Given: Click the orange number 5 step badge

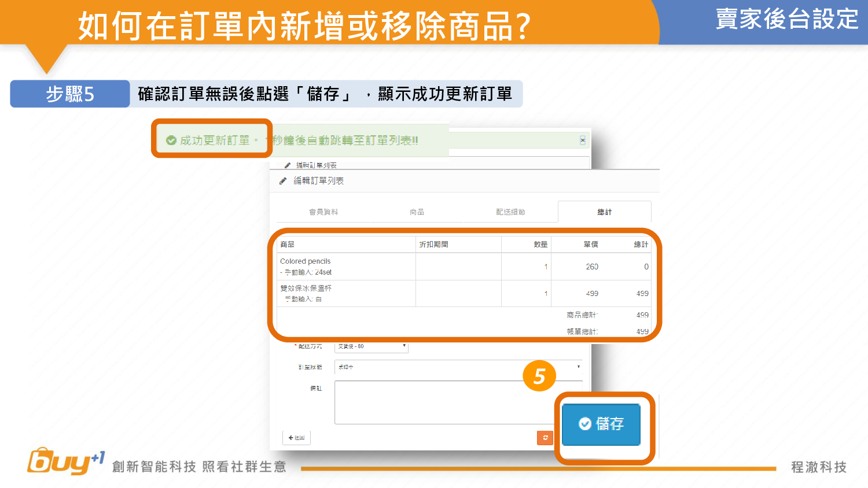Looking at the screenshot, I should click(x=539, y=376).
